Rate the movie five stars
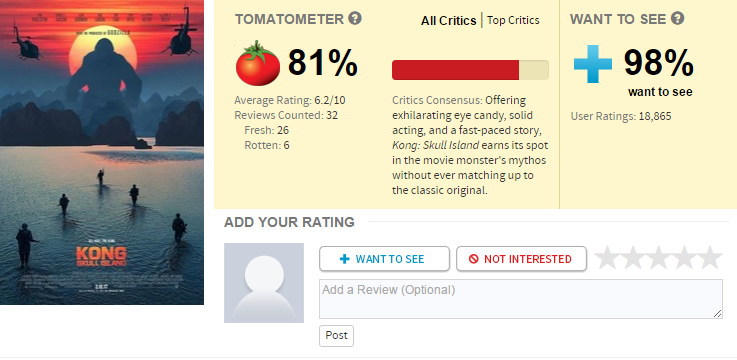This screenshot has width=737, height=360. (710, 258)
